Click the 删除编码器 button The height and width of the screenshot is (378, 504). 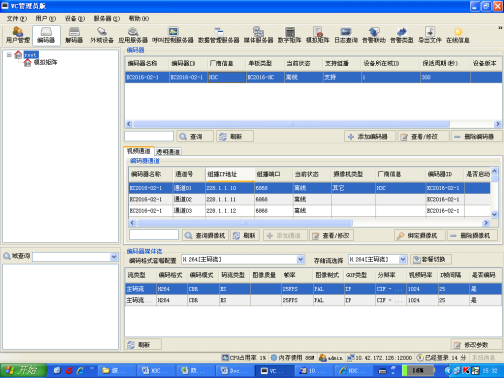coord(477,137)
